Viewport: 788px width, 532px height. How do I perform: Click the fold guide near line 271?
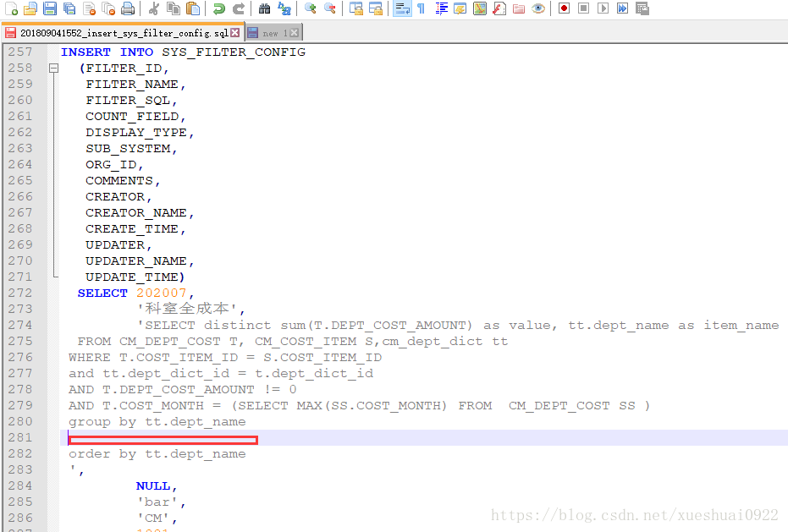pos(53,277)
